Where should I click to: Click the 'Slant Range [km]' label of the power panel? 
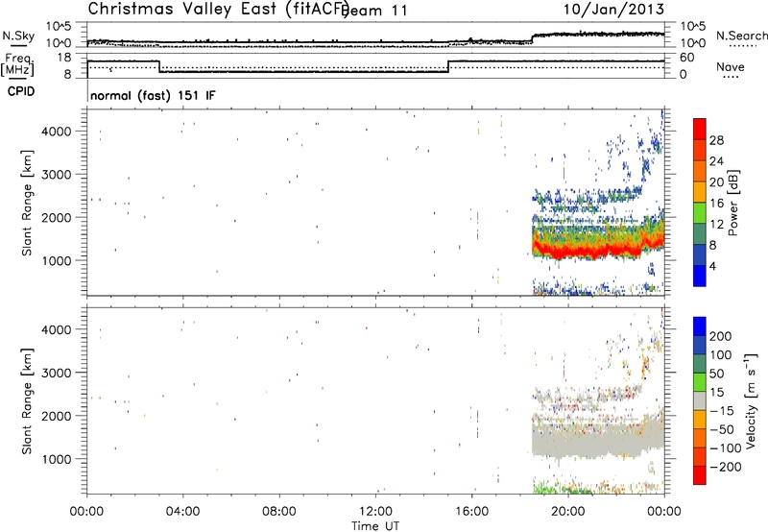coord(27,203)
